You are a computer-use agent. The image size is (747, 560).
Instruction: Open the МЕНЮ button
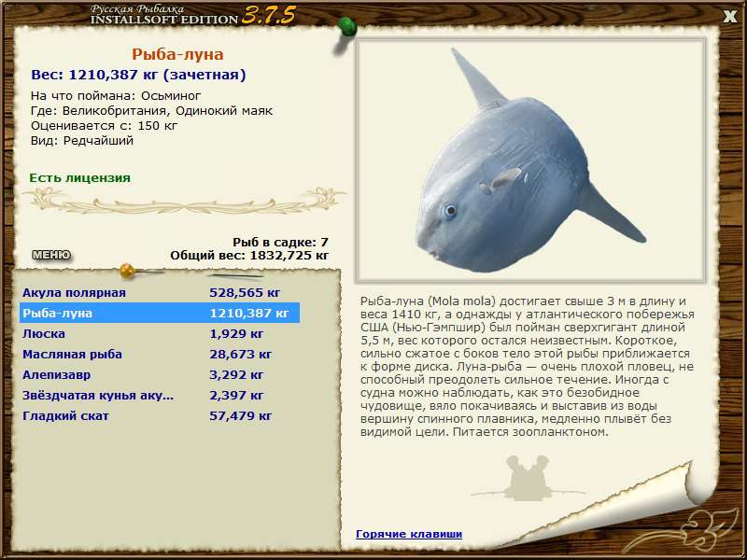coord(51,255)
